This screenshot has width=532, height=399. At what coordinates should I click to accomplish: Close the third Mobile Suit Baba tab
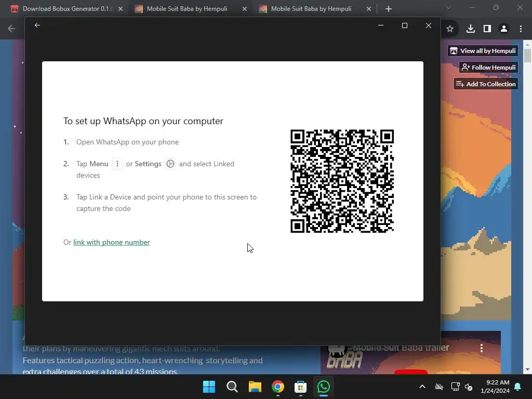click(369, 9)
